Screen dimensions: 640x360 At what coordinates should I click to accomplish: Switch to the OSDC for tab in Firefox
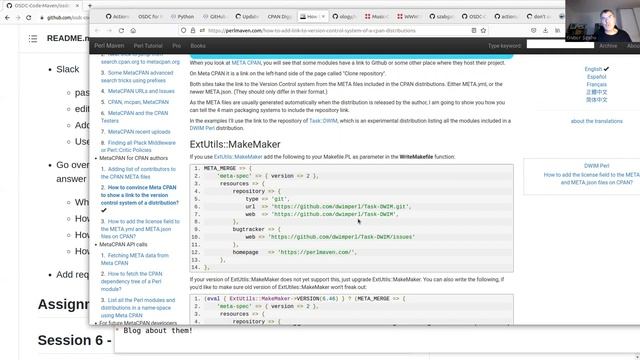click(x=150, y=17)
